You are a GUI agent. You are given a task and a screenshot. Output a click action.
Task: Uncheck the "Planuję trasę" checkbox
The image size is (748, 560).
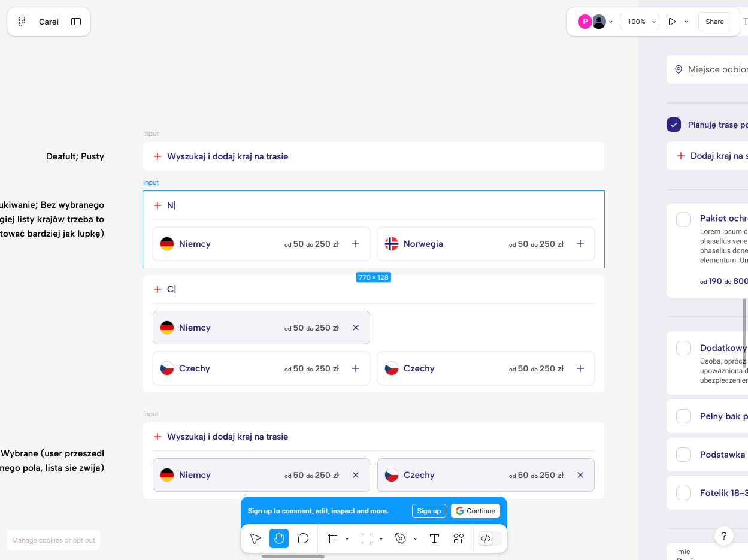tap(674, 125)
